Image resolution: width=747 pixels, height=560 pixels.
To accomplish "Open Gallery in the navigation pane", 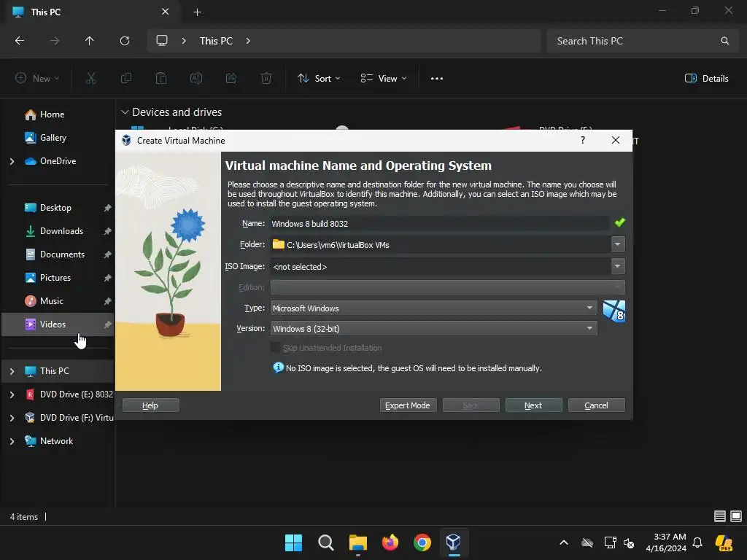I will pos(53,138).
